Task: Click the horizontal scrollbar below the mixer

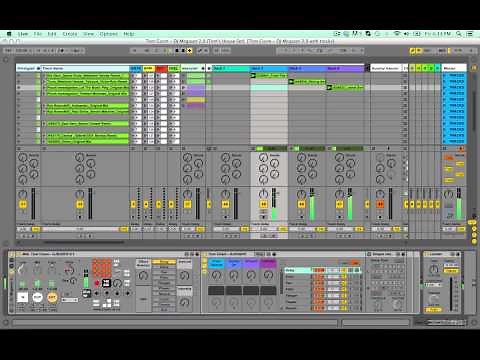Action: coord(84,243)
